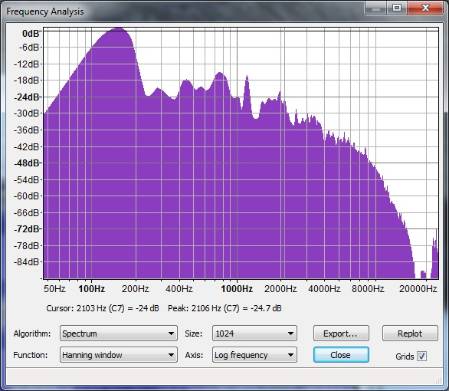
Task: Click the 8000Hz frequency label
Action: (368, 289)
